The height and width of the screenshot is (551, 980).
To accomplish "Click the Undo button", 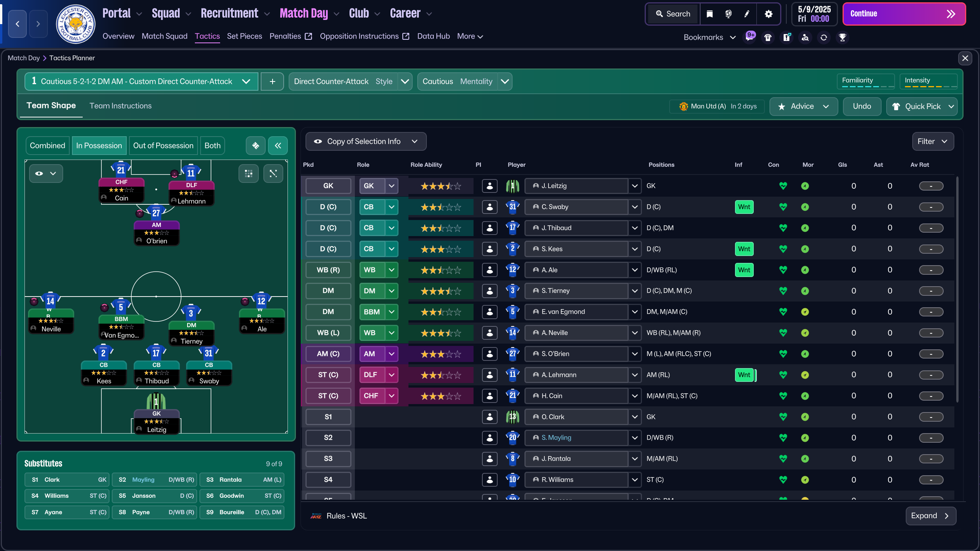I will click(x=862, y=106).
